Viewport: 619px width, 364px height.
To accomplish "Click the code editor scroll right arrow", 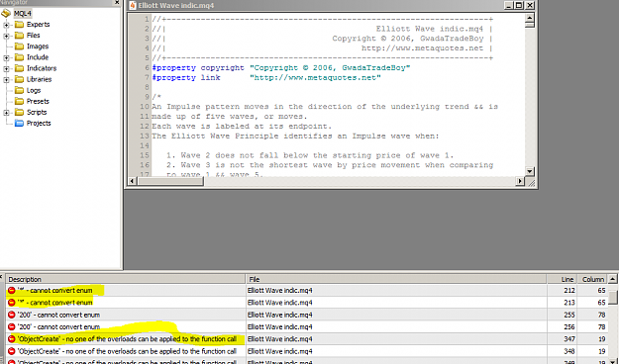I will 520,181.
